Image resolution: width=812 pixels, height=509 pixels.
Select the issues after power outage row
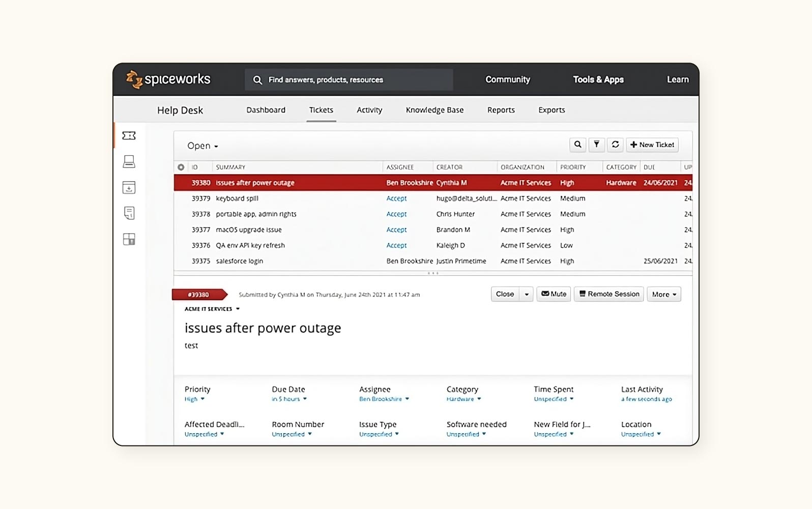tap(433, 183)
